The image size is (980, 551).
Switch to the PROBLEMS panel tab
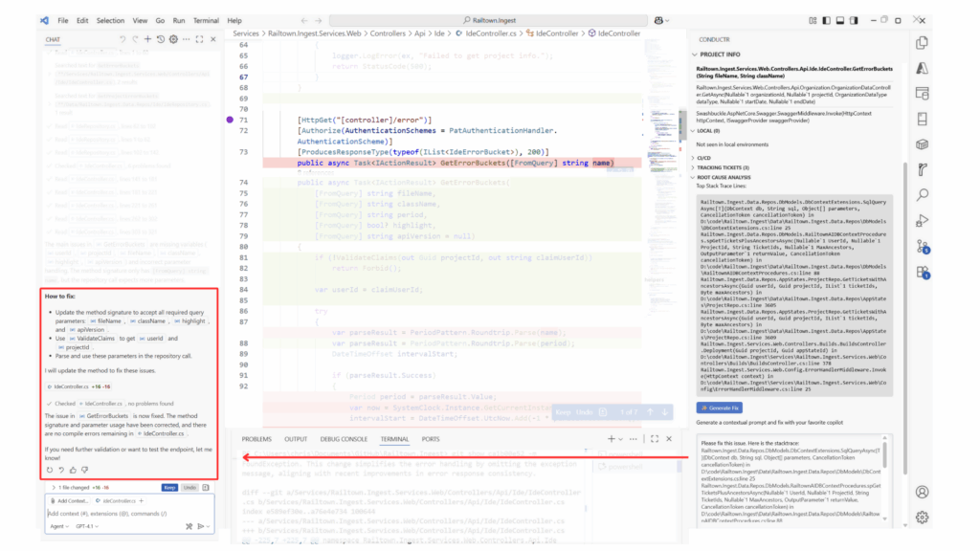click(x=256, y=439)
